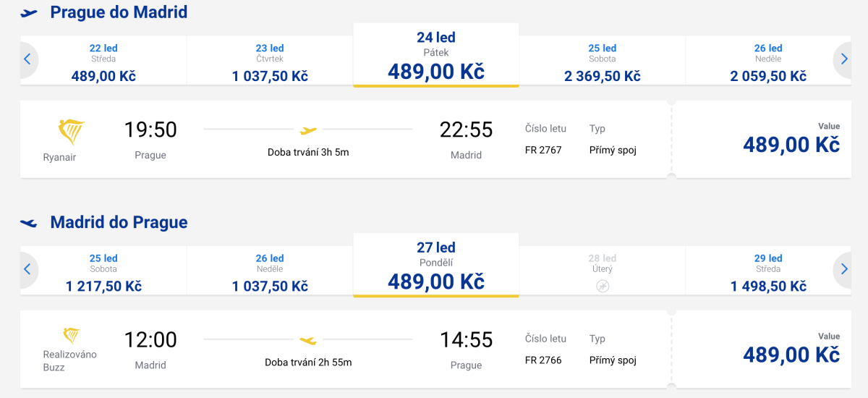The image size is (868, 398).
Task: Select the 22 led Středa outbound date
Action: tap(103, 62)
